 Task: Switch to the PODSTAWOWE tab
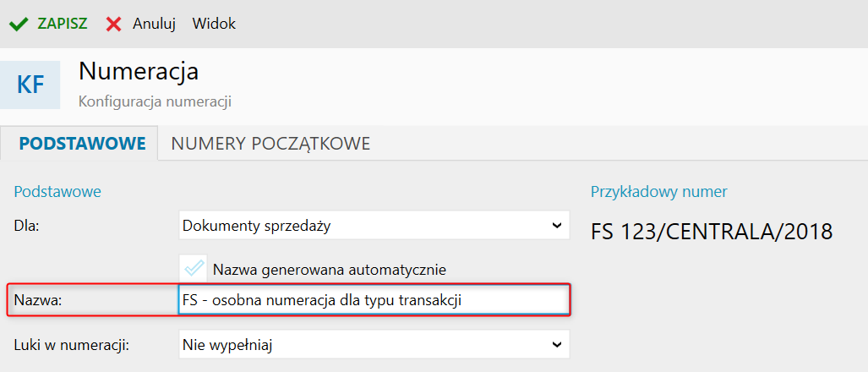pos(83,144)
